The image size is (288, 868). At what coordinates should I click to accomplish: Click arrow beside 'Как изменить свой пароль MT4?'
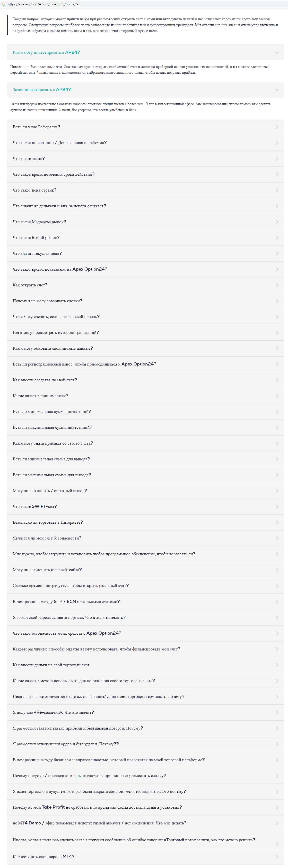coord(277,857)
